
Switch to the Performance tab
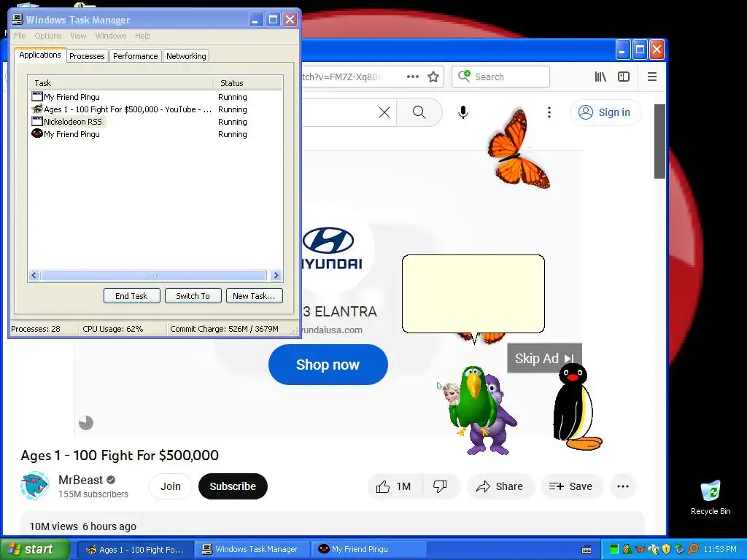tap(135, 56)
